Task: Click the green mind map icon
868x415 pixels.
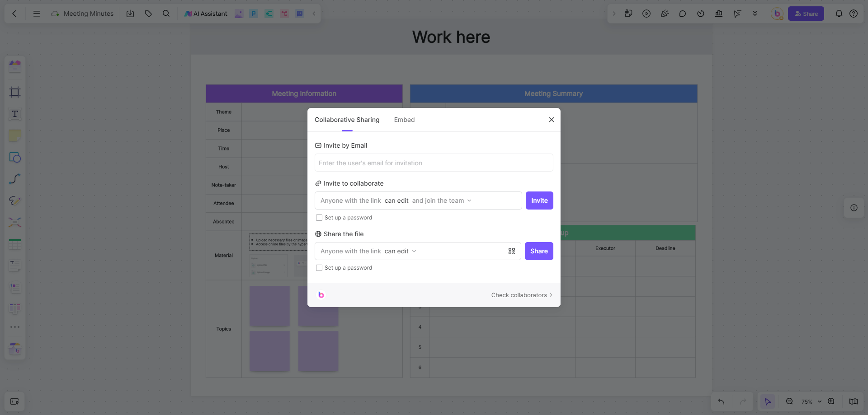Action: [269, 14]
